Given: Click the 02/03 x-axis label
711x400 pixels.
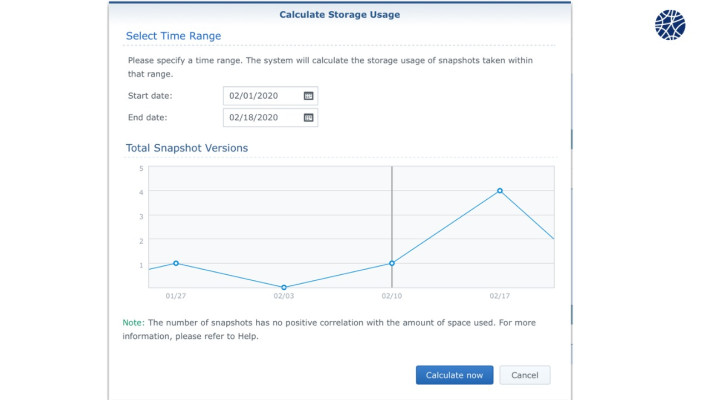Looking at the screenshot, I should pos(283,296).
